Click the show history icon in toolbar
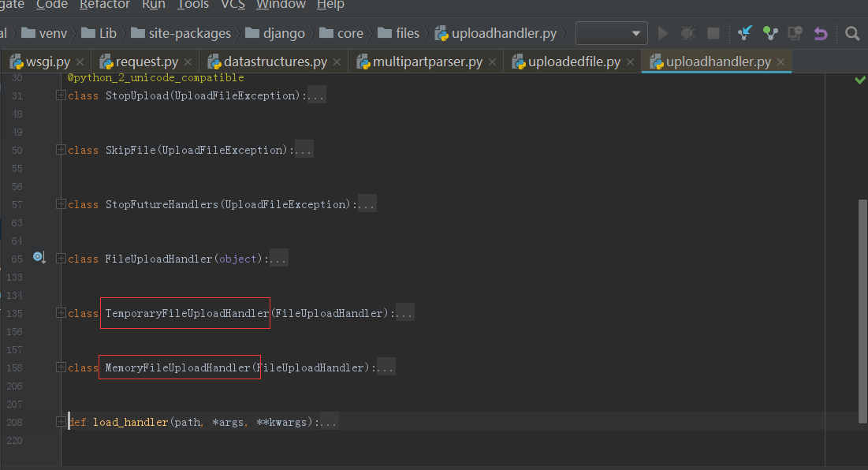 click(795, 33)
